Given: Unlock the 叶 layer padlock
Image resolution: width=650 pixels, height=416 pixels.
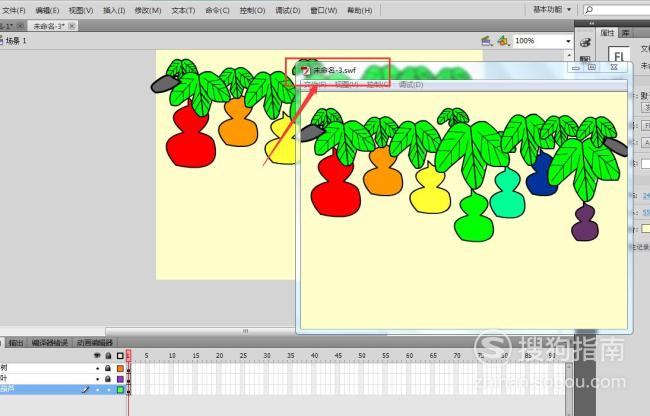Looking at the screenshot, I should [x=108, y=379].
